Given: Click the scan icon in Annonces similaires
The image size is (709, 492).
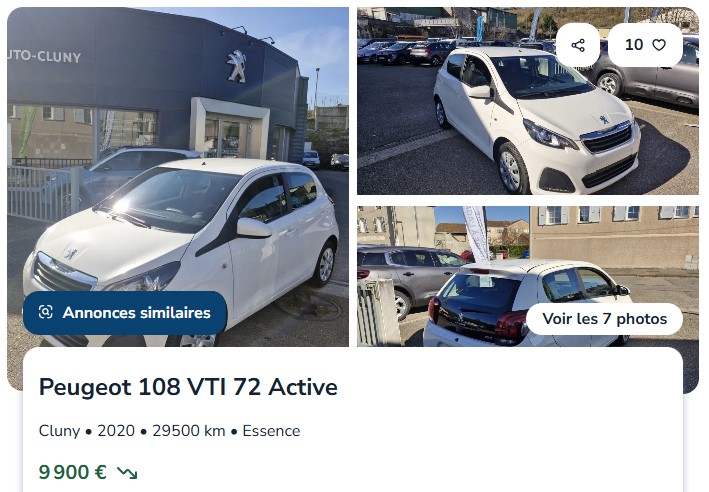Looking at the screenshot, I should 46,312.
